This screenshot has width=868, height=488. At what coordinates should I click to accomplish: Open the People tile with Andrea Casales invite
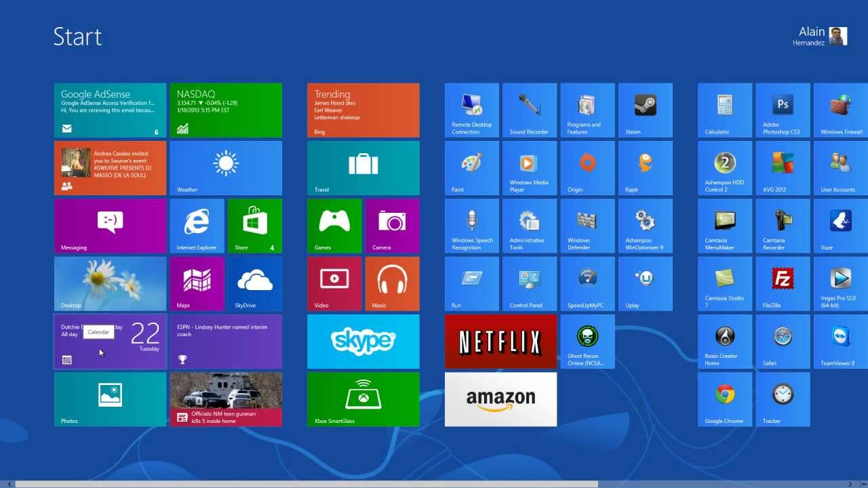click(111, 168)
